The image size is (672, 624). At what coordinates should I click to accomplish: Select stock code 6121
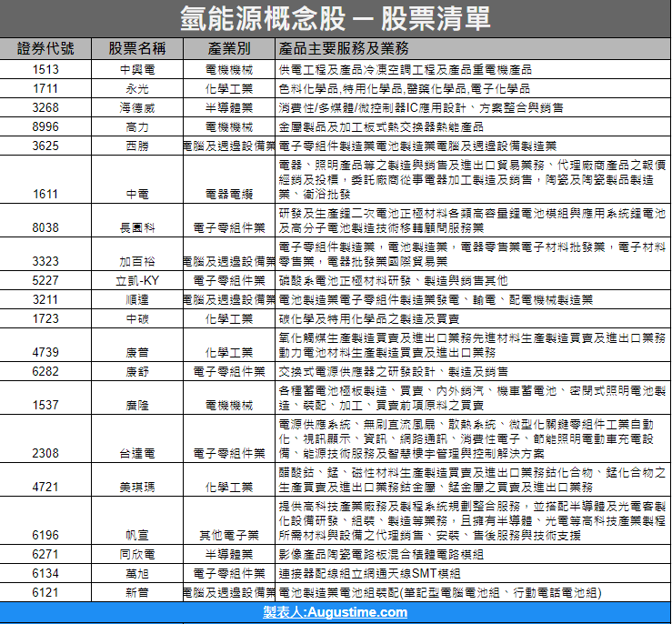coord(45,592)
